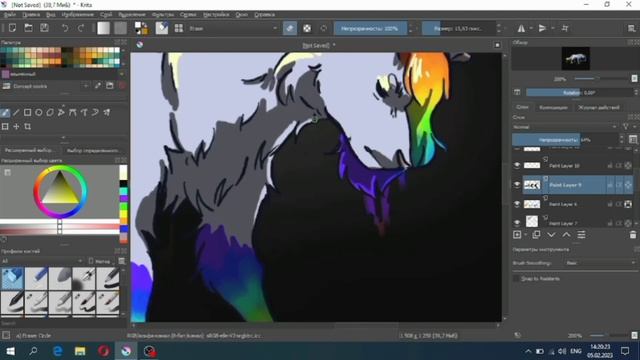Open the Filters menu
Image resolution: width=640 pixels, height=360 pixels.
(x=162, y=14)
